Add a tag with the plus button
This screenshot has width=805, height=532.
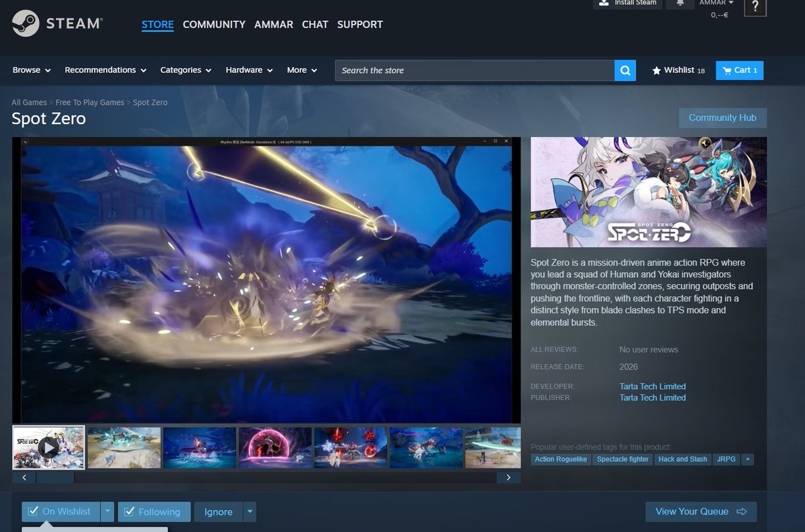tap(747, 459)
